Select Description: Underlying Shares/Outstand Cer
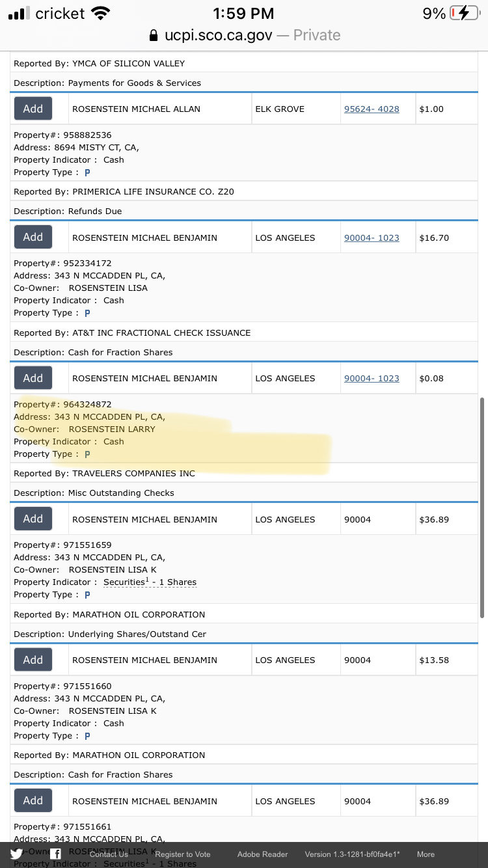This screenshot has width=488, height=868. coord(110,634)
